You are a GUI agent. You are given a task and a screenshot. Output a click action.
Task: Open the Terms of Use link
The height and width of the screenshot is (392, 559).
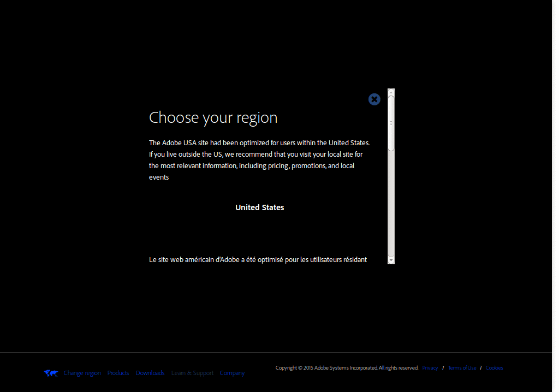point(462,368)
